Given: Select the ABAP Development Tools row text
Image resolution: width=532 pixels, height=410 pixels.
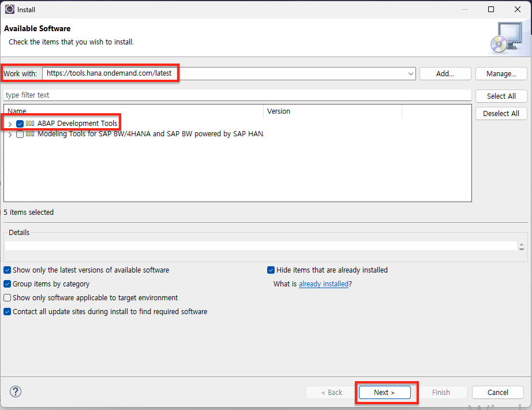Looking at the screenshot, I should [77, 124].
